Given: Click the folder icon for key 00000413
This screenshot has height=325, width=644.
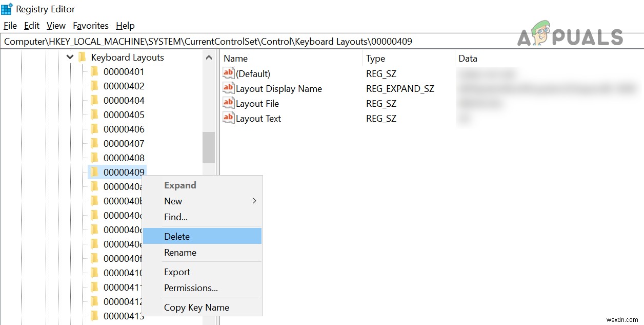Looking at the screenshot, I should pyautogui.click(x=94, y=316).
